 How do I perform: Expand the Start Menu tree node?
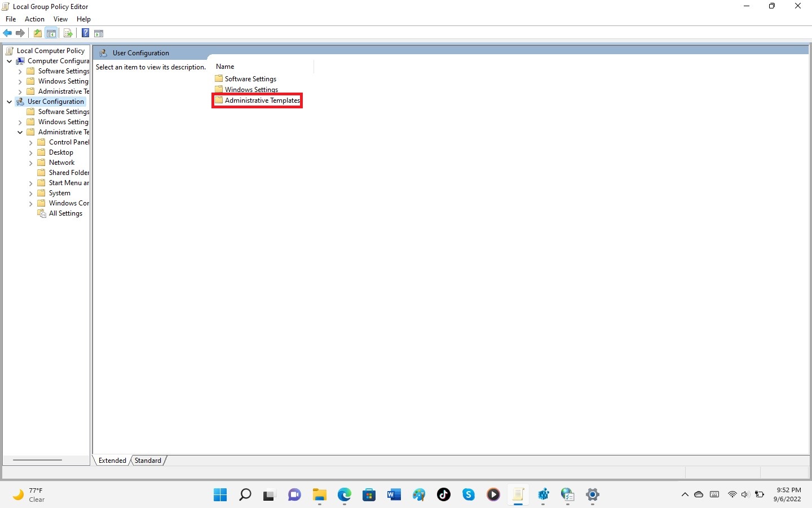click(x=30, y=183)
